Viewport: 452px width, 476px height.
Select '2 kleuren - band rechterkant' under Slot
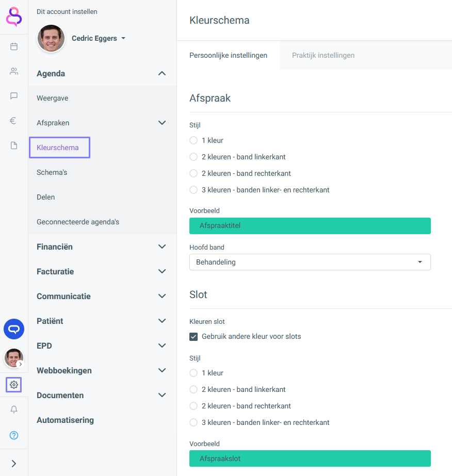(x=193, y=406)
